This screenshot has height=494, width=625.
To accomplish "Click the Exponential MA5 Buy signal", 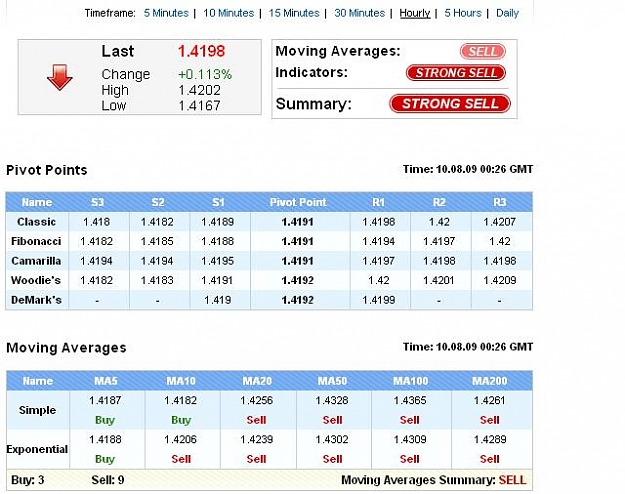I will coord(105,459).
